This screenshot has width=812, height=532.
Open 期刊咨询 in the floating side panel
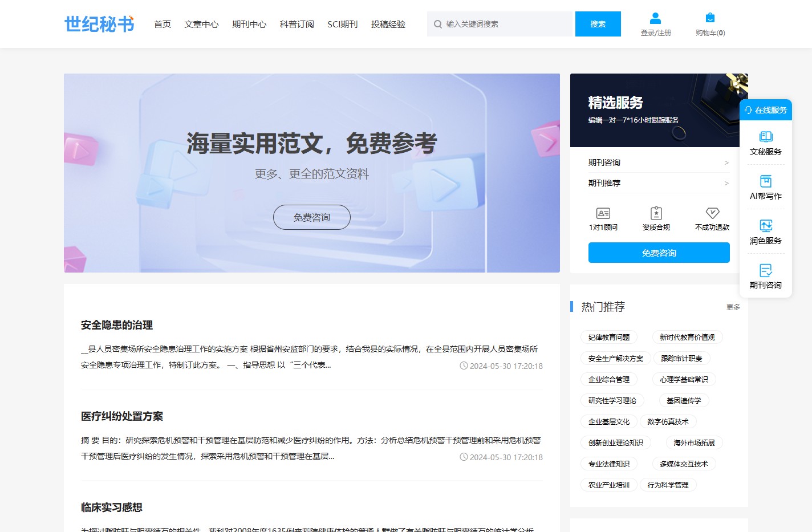(766, 277)
